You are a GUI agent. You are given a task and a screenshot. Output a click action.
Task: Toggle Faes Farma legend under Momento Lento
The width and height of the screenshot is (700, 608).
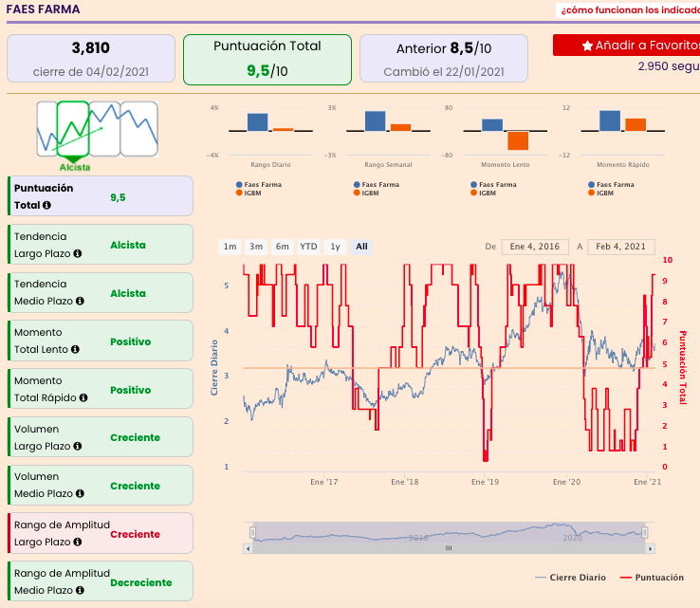[494, 184]
